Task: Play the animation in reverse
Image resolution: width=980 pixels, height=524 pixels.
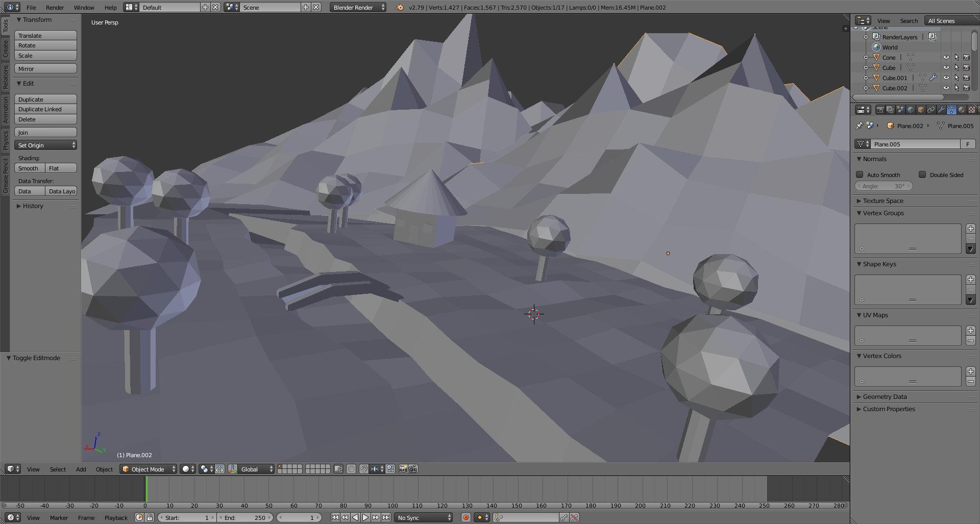Action: [355, 517]
